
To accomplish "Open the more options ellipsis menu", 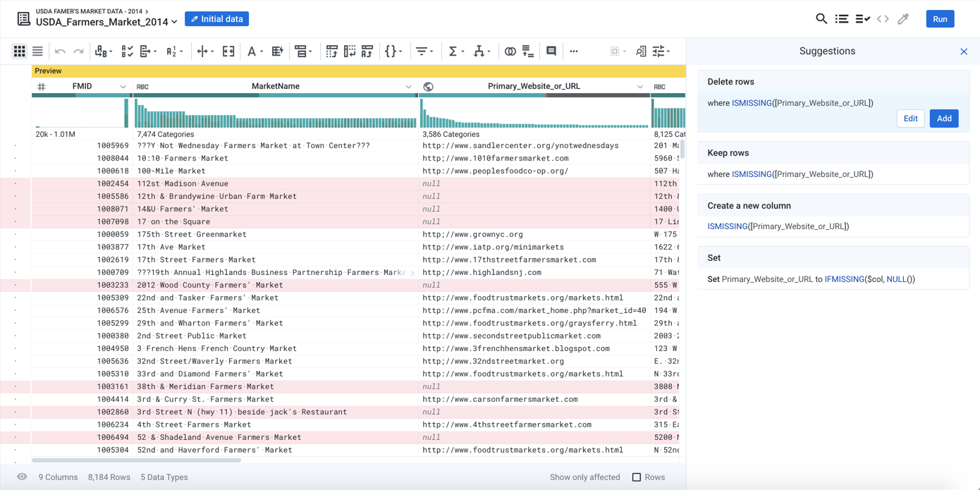I will [574, 51].
